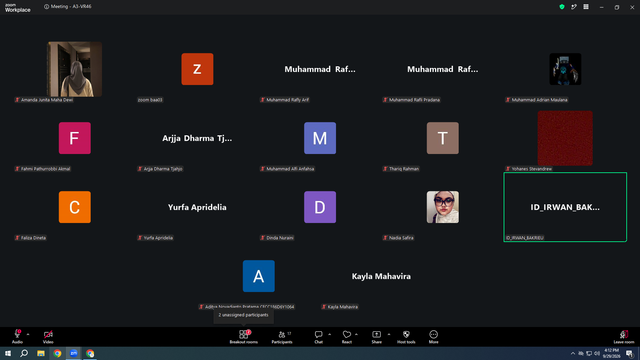Select the blue A avatar tile
Image resolution: width=640 pixels, height=360 pixels.
point(259,276)
